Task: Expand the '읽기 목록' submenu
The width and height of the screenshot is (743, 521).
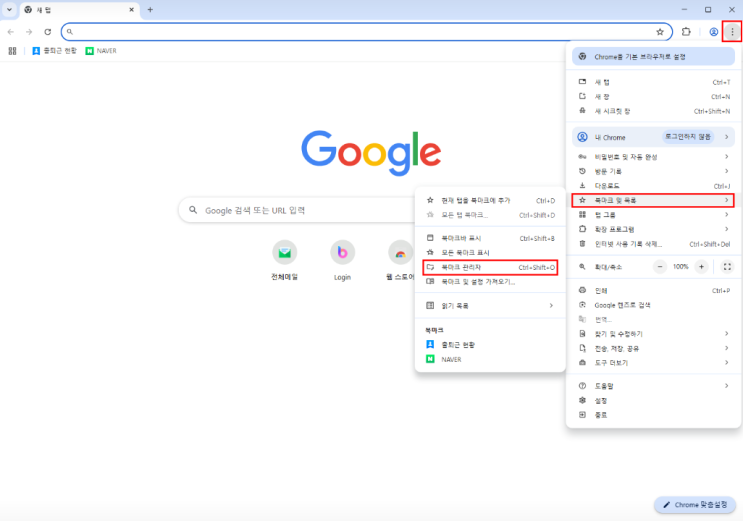Action: (490, 306)
